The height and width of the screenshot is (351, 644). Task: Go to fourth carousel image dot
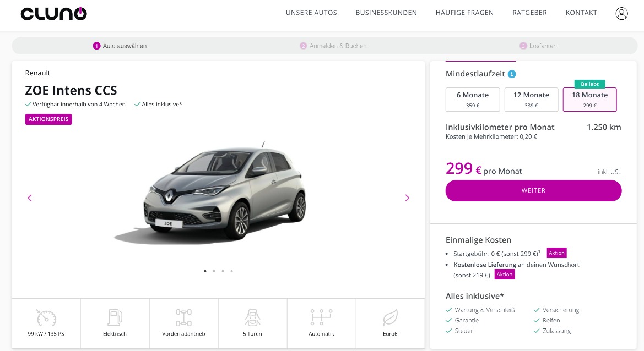231,271
